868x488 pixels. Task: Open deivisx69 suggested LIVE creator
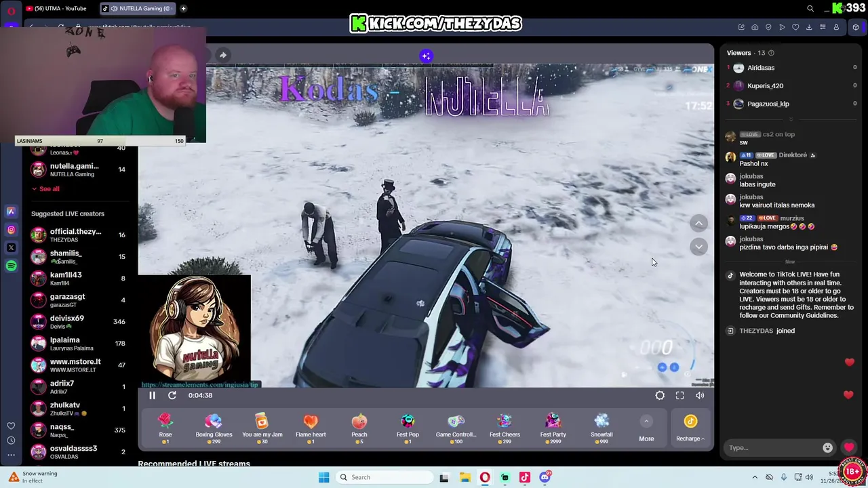pyautogui.click(x=78, y=322)
